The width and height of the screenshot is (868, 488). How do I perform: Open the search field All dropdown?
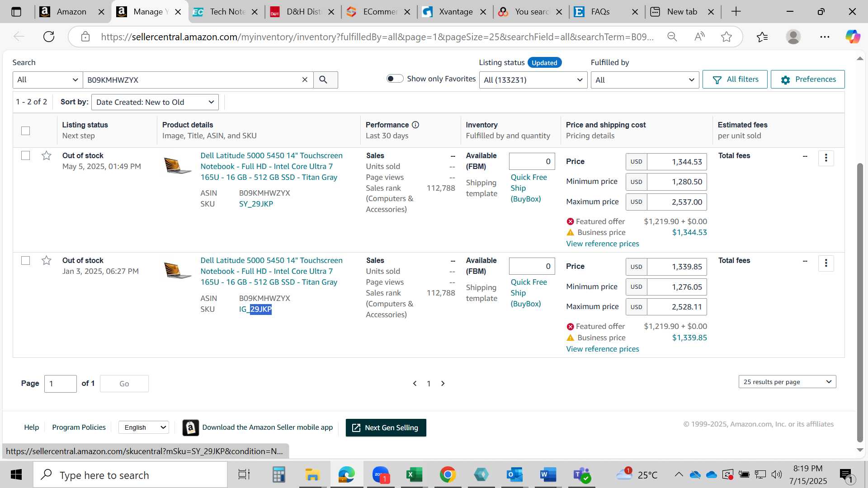47,80
